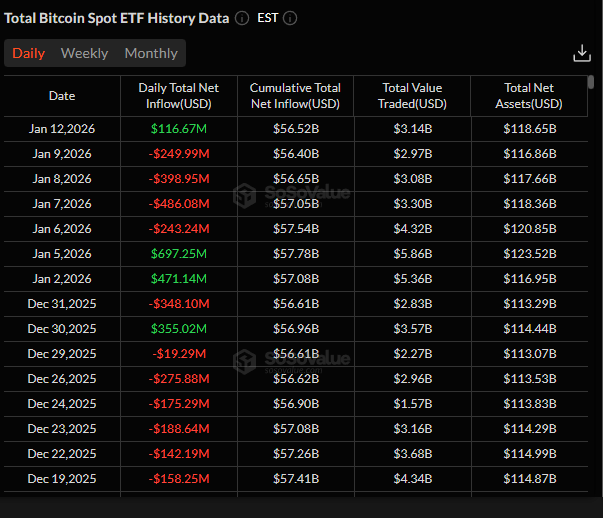Download the ETF history data
The height and width of the screenshot is (518, 603).
point(582,53)
